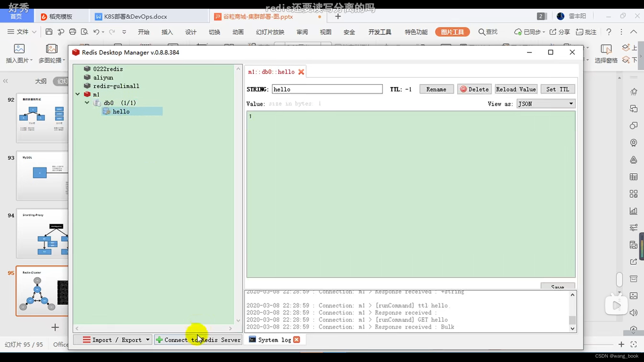
Task: Select slide 92 thumbnail
Action: pyautogui.click(x=42, y=118)
